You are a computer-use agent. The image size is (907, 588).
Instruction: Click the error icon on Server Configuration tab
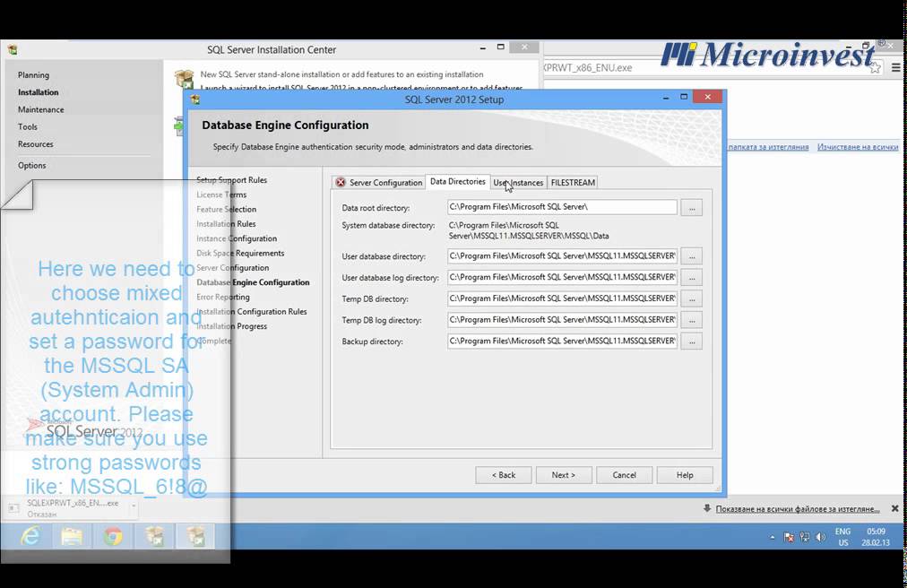(x=341, y=182)
